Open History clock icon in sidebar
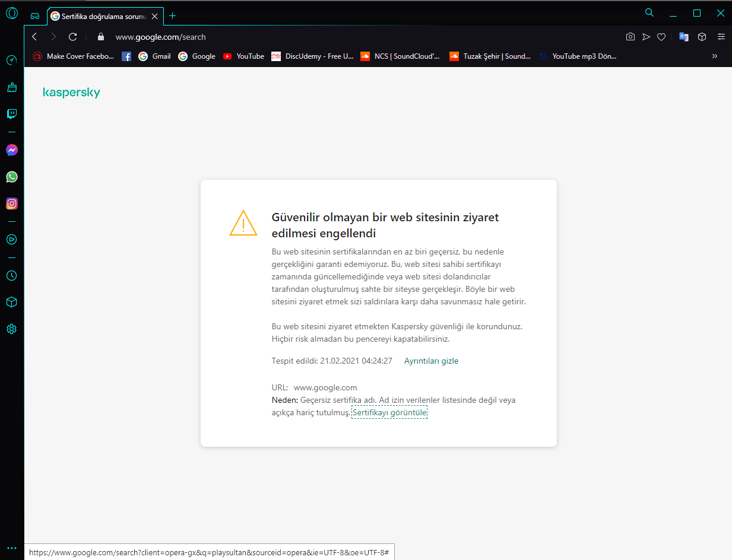The image size is (732, 560). coord(11,276)
